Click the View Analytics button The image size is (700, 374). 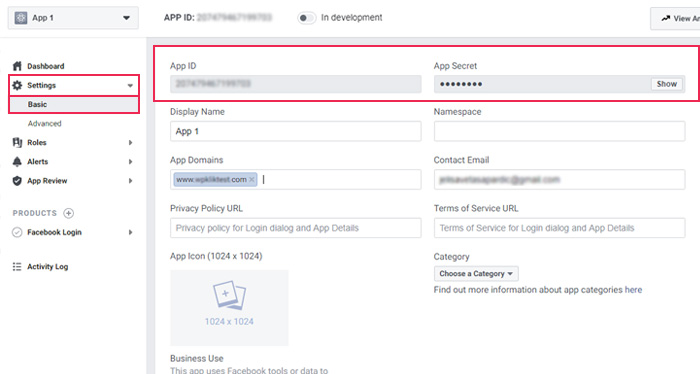point(675,18)
